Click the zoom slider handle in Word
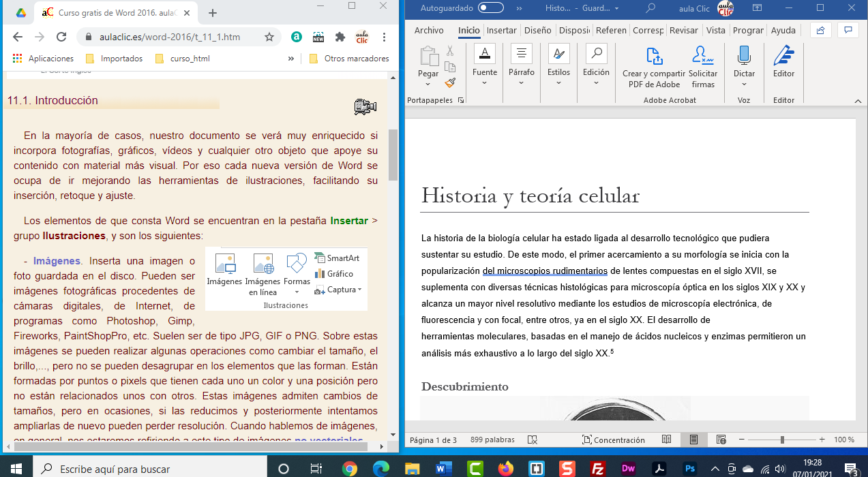Screen dimensions: 868x477 tap(782, 440)
